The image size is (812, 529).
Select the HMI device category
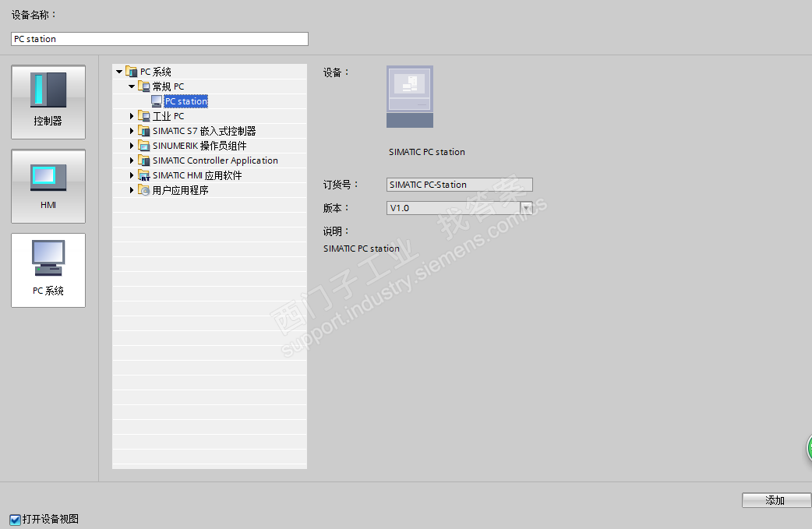click(x=48, y=186)
